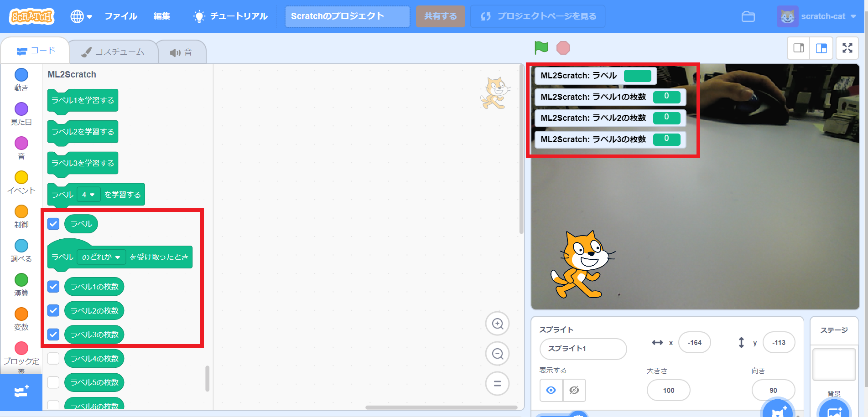Open the My Stuff folder icon
Screen dimensions: 868x417
[x=748, y=16]
